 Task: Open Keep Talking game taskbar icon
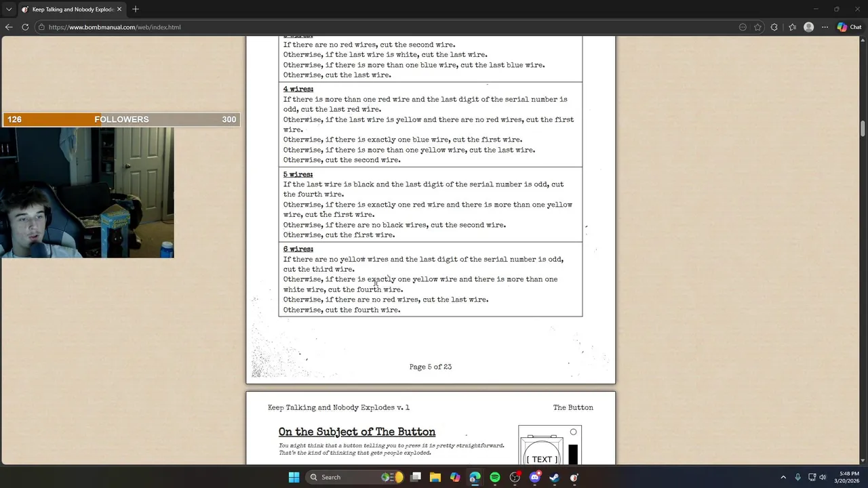tap(574, 477)
